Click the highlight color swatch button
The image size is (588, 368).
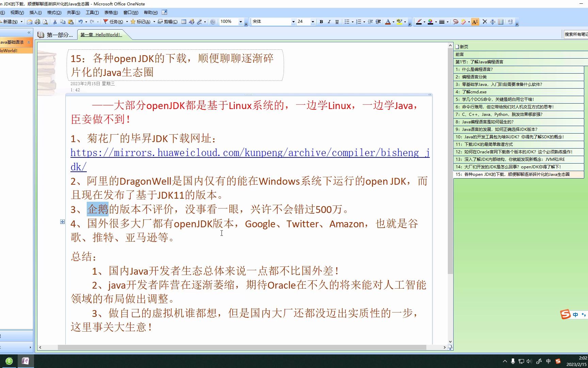point(399,22)
